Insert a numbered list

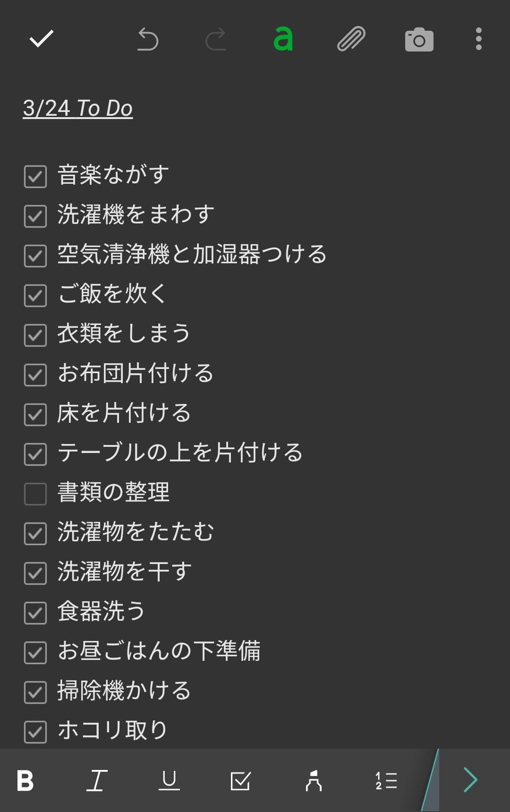tap(386, 780)
